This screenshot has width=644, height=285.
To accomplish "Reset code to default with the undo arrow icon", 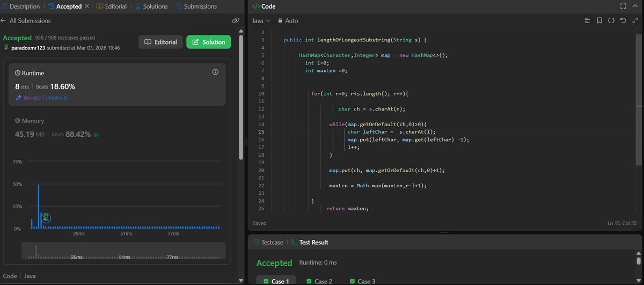I will pos(623,20).
